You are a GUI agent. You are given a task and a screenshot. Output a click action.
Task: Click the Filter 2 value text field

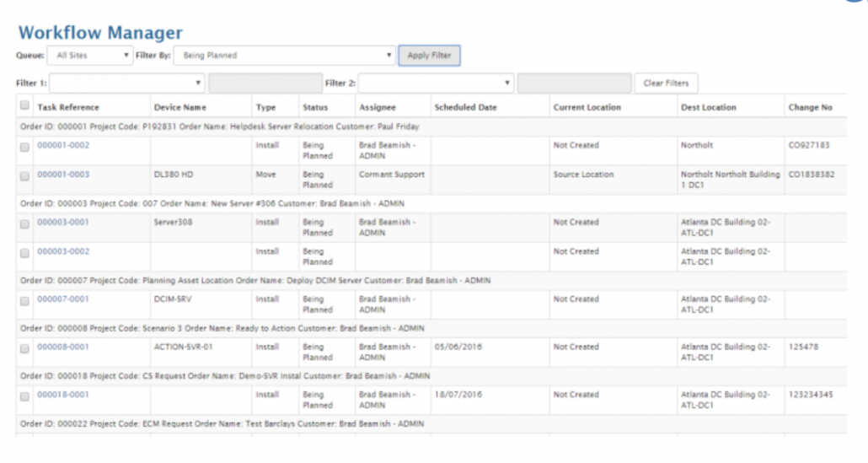[574, 83]
